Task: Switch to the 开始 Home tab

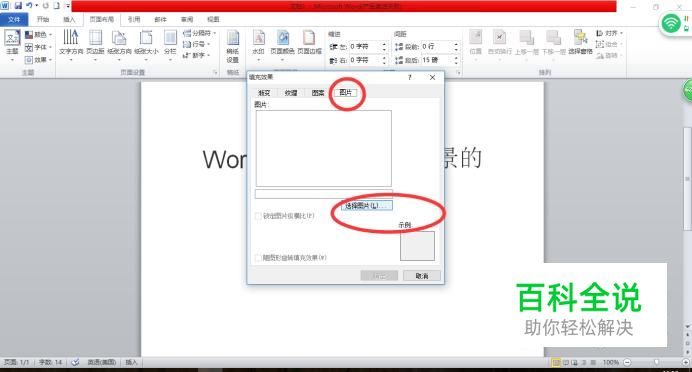Action: tap(43, 19)
